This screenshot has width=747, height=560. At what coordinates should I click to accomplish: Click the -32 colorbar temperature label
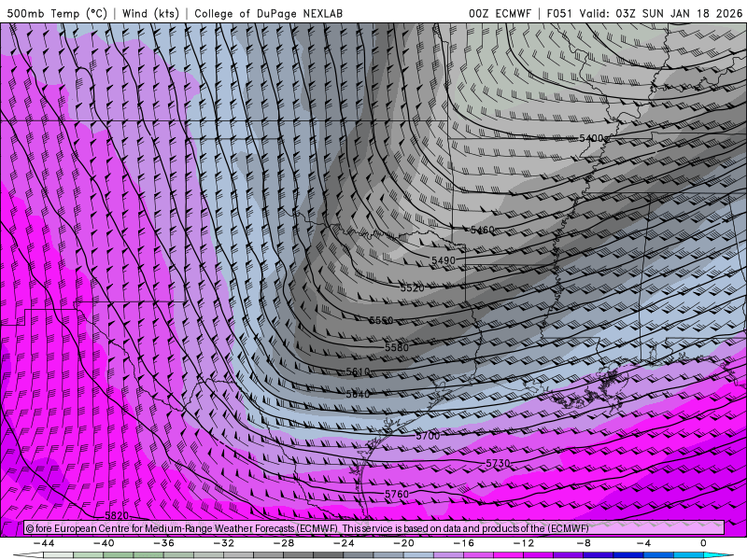[x=224, y=543]
